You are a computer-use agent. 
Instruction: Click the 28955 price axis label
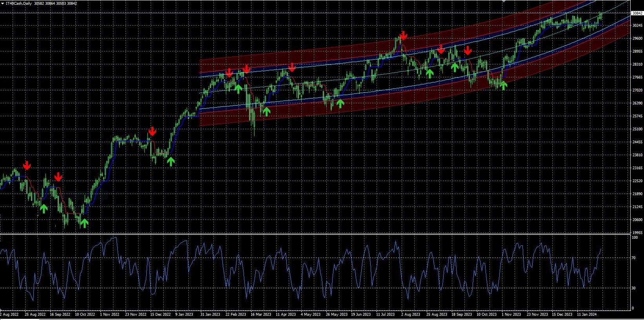pos(637,51)
